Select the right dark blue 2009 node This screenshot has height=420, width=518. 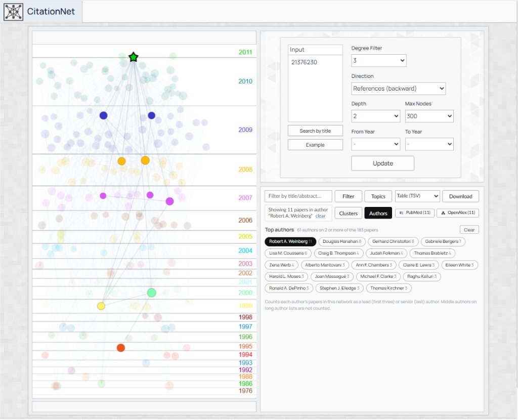point(151,115)
